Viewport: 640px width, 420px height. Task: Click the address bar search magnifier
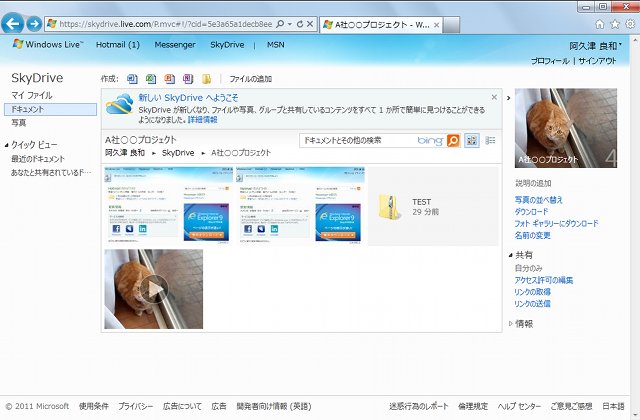[x=280, y=24]
